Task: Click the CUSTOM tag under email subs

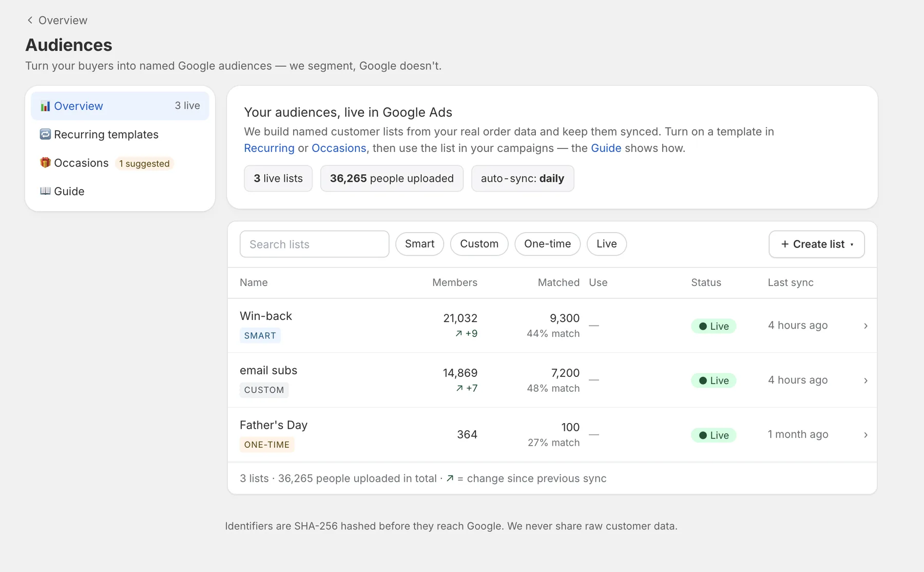Action: pos(264,390)
